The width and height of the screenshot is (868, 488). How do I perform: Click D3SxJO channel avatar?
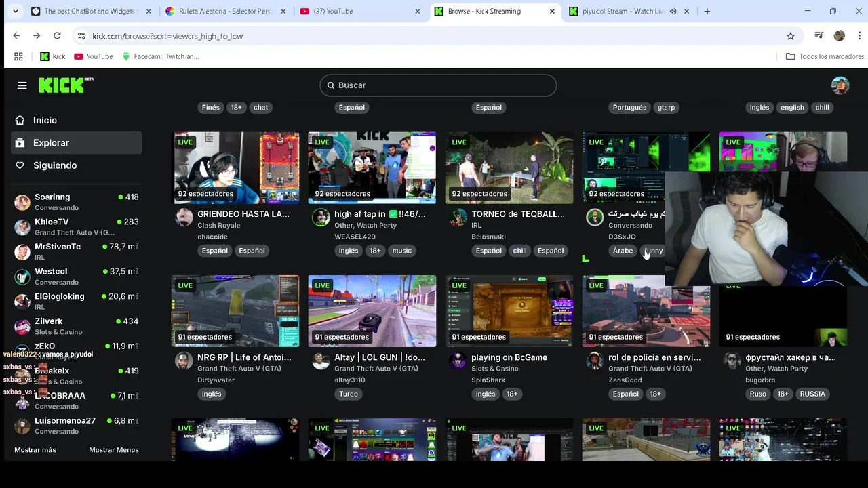click(595, 217)
